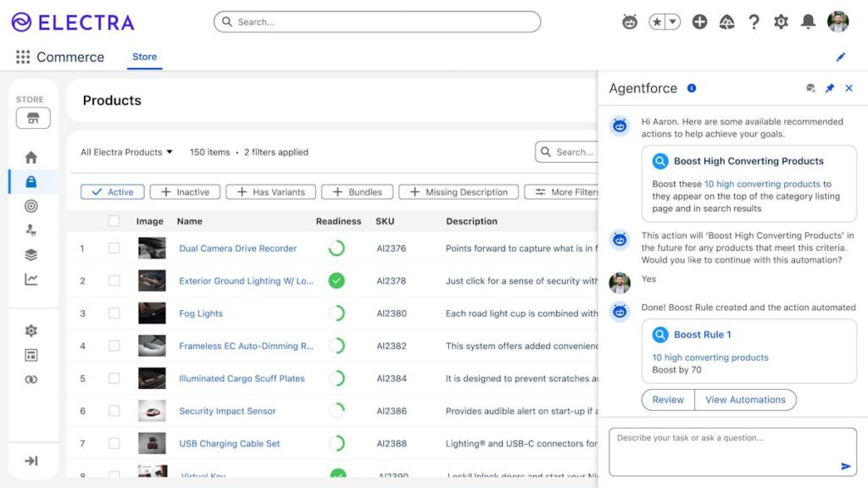Open the linked circles icon in sidebar
The image size is (868, 488).
31,380
